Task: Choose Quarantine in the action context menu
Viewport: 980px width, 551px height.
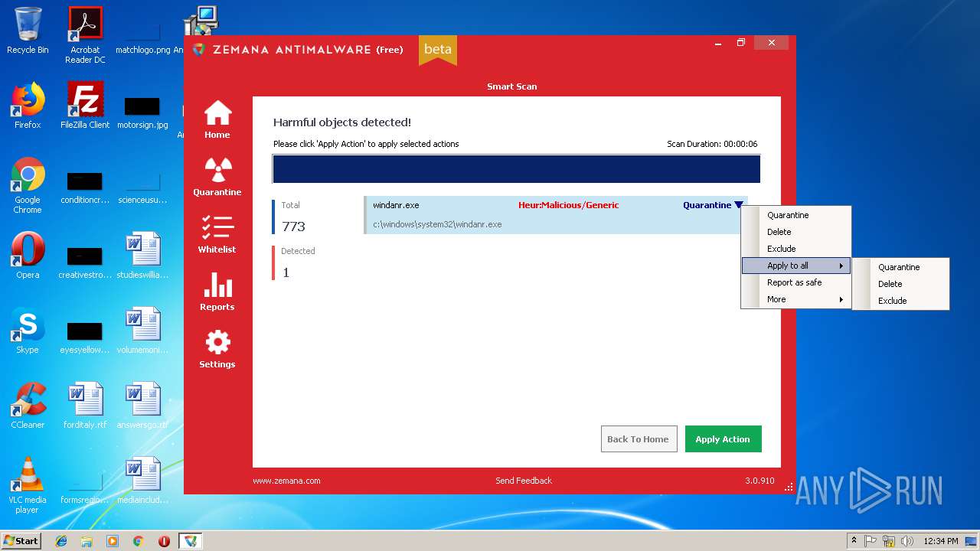Action: 788,215
